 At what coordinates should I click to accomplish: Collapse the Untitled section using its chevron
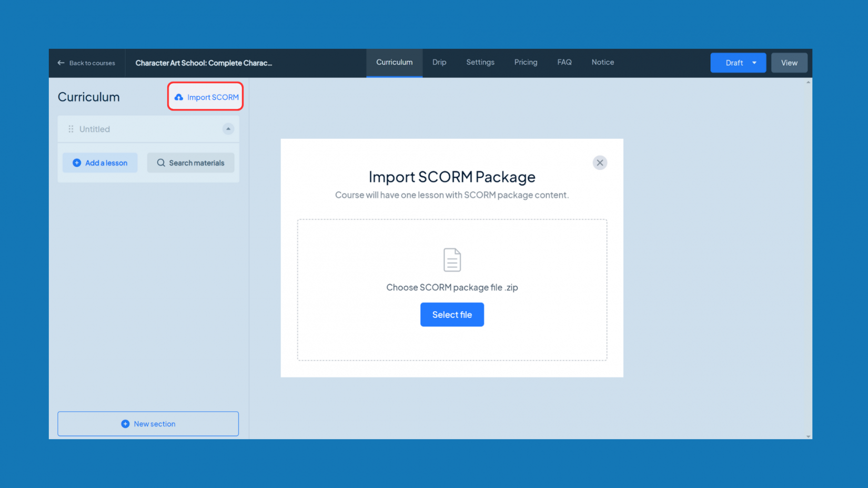[x=228, y=129]
